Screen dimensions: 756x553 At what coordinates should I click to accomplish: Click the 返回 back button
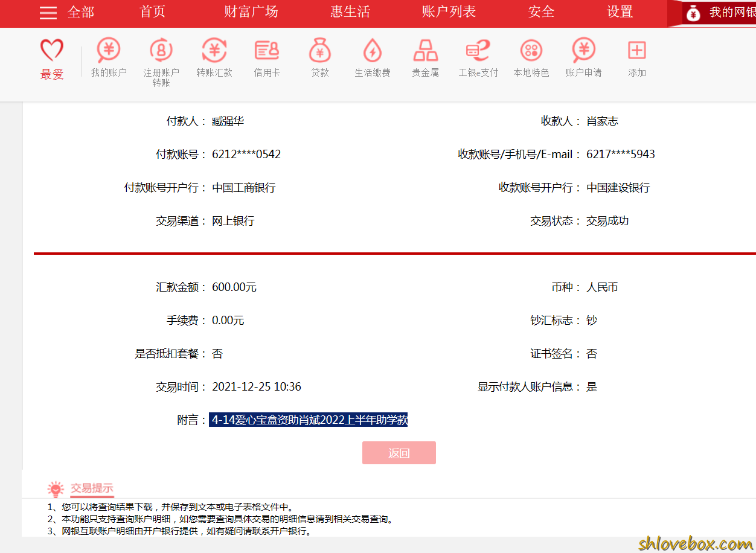399,453
